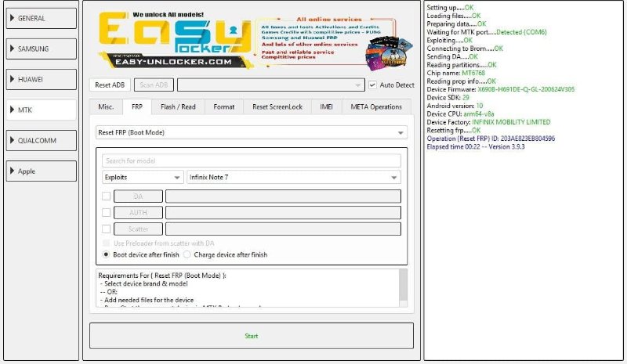
Task: Click the green Start button
Action: tap(252, 336)
